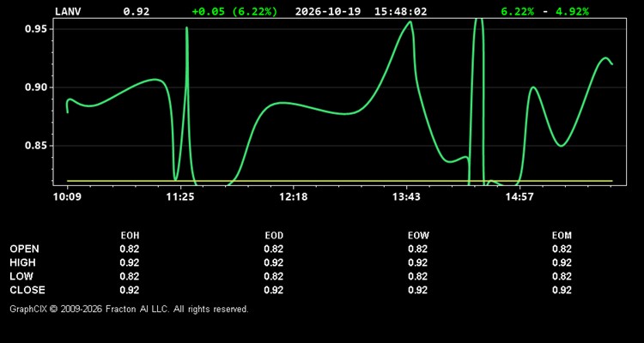Viewport: 644px width, 343px height.
Task: Click the 4.92% range value in header
Action: (572, 11)
